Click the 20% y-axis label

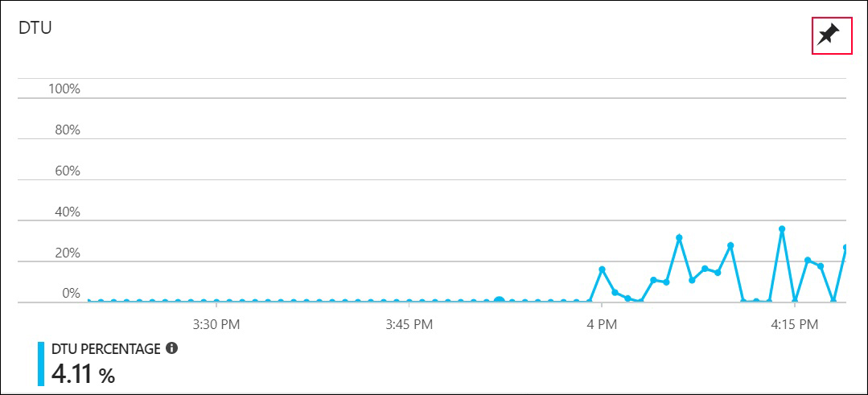68,253
